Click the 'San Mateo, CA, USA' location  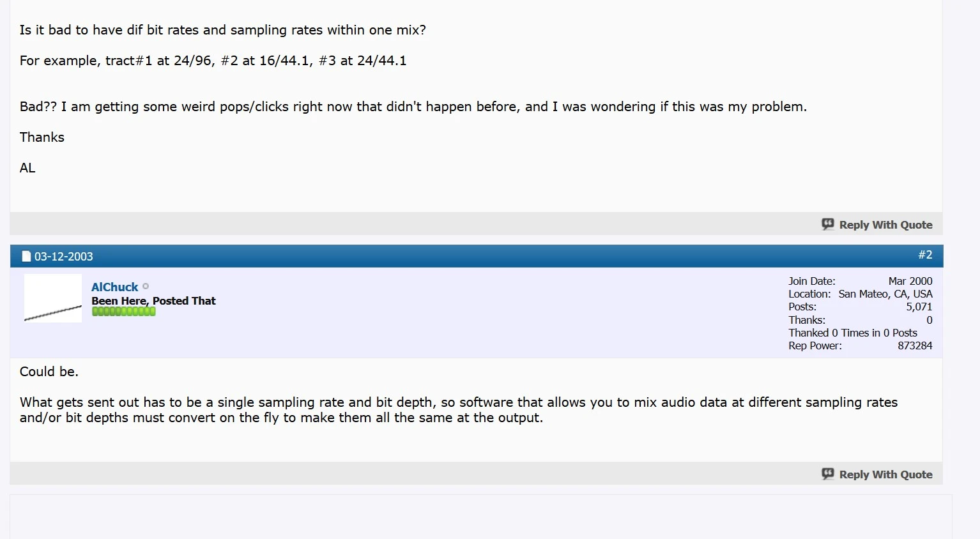coord(885,294)
